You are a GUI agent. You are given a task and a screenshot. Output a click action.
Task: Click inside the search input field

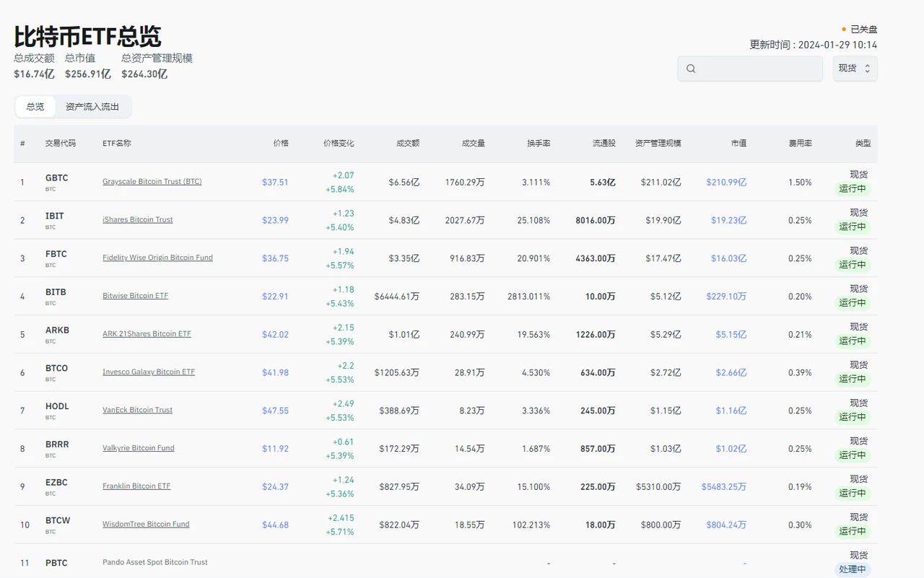758,69
